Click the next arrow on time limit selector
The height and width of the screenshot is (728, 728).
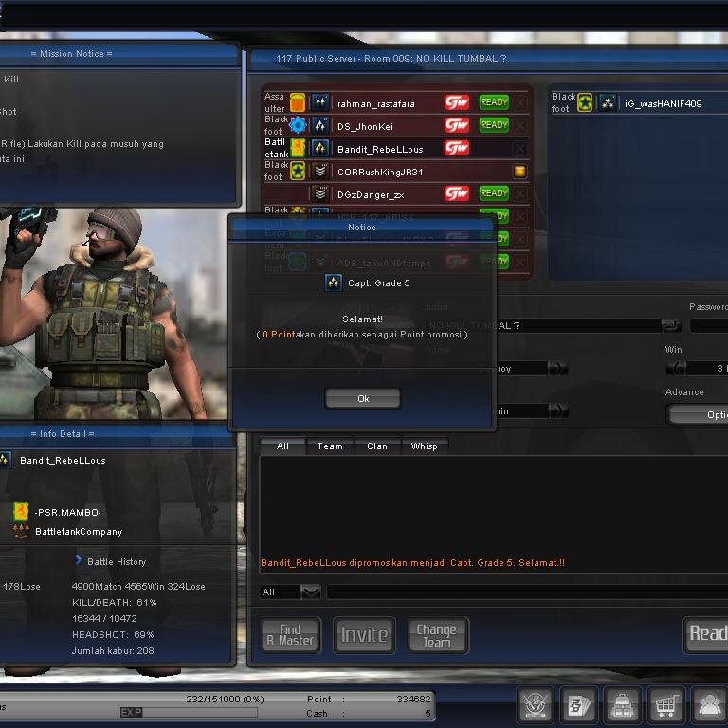(557, 410)
